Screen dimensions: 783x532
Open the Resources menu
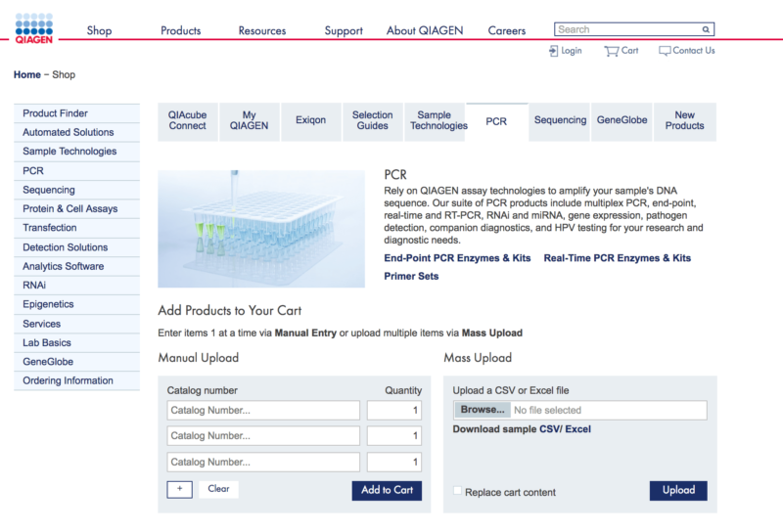[x=262, y=30]
